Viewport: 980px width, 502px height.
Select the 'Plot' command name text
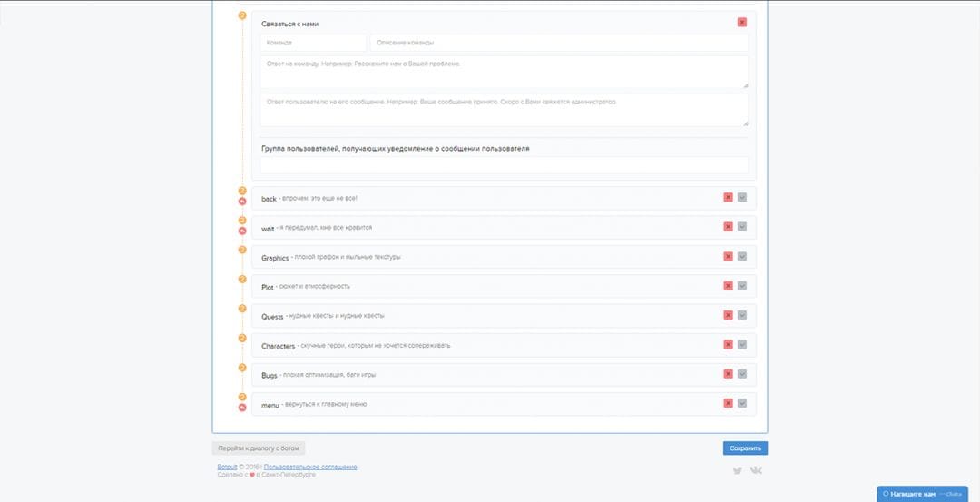tap(268, 287)
